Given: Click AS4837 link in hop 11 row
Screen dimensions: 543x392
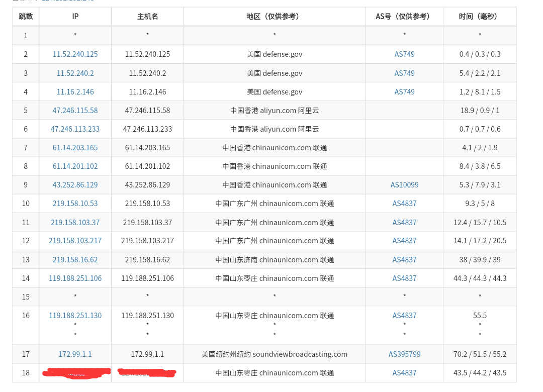Looking at the screenshot, I should coord(404,223).
